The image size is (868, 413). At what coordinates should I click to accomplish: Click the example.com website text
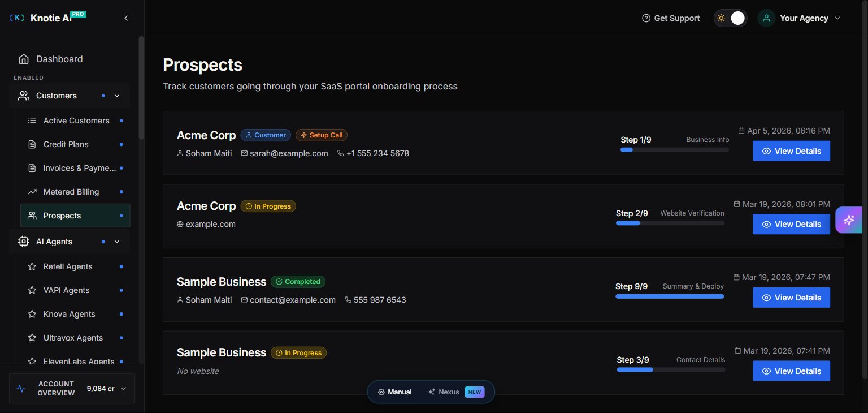pyautogui.click(x=210, y=224)
